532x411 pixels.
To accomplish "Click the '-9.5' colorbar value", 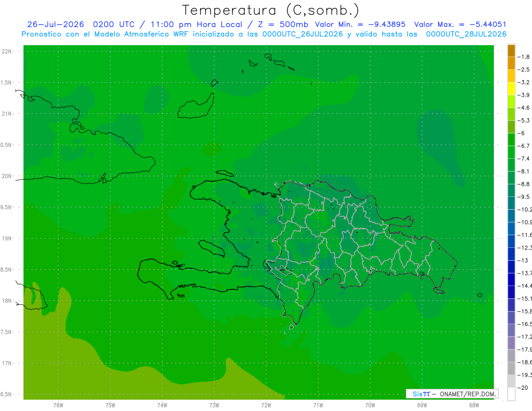I will point(524,196).
